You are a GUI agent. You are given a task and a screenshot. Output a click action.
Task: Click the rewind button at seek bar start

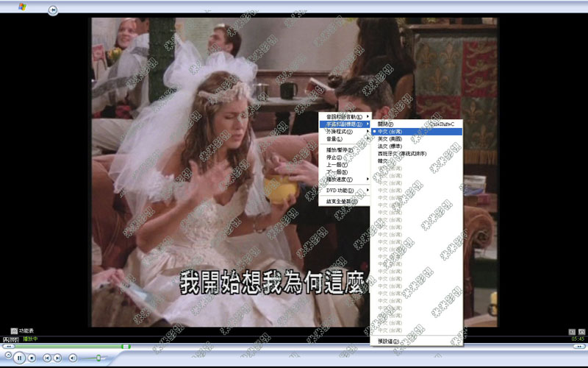coord(8,346)
